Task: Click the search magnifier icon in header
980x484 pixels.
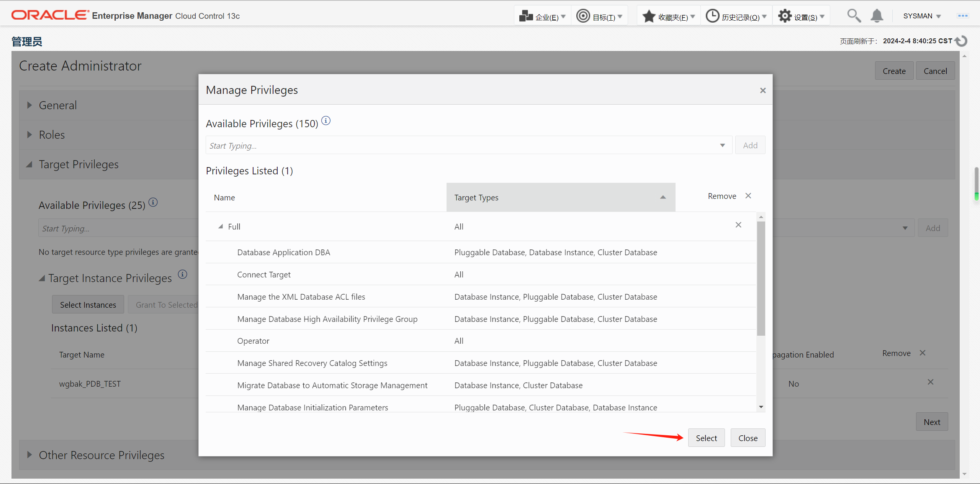Action: pos(854,16)
